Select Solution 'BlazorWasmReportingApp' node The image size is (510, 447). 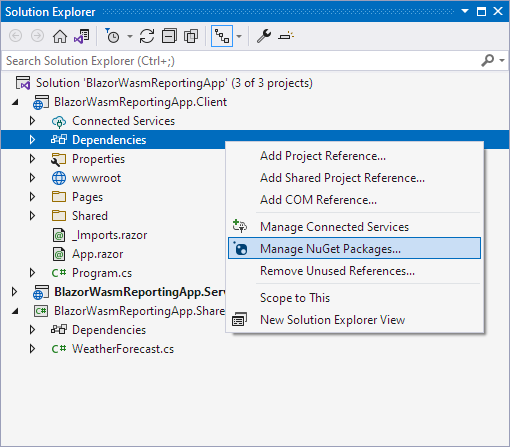(174, 83)
